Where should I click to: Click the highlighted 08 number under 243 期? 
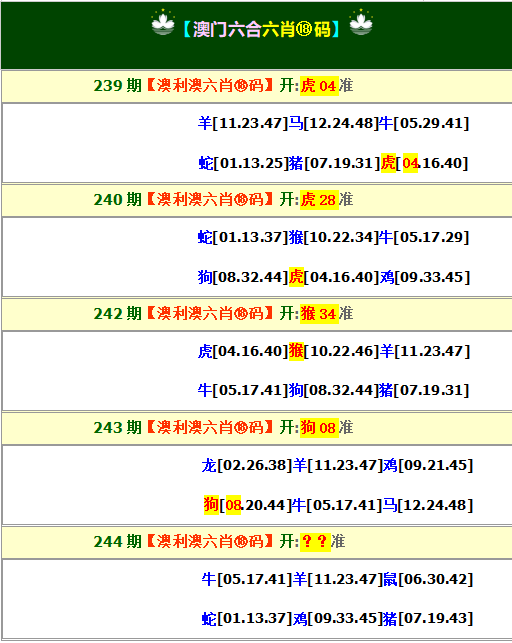click(233, 505)
